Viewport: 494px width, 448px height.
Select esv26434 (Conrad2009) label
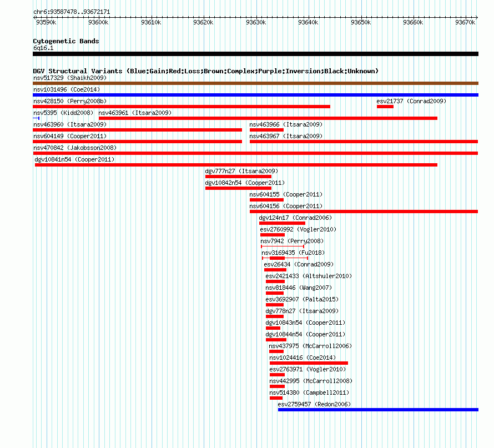click(299, 264)
